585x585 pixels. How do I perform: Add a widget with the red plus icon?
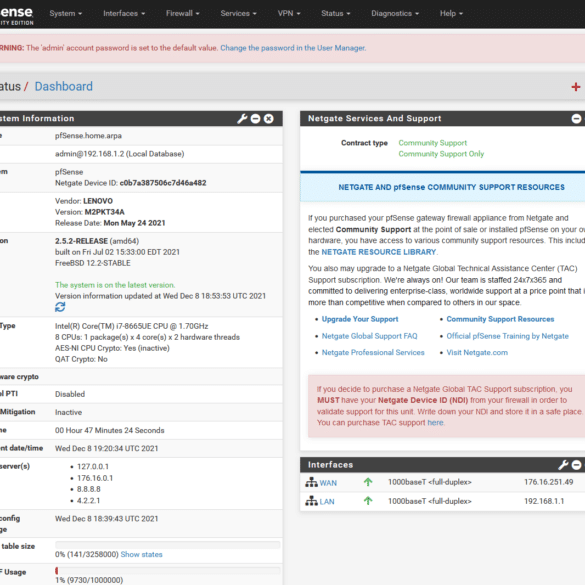click(x=576, y=87)
